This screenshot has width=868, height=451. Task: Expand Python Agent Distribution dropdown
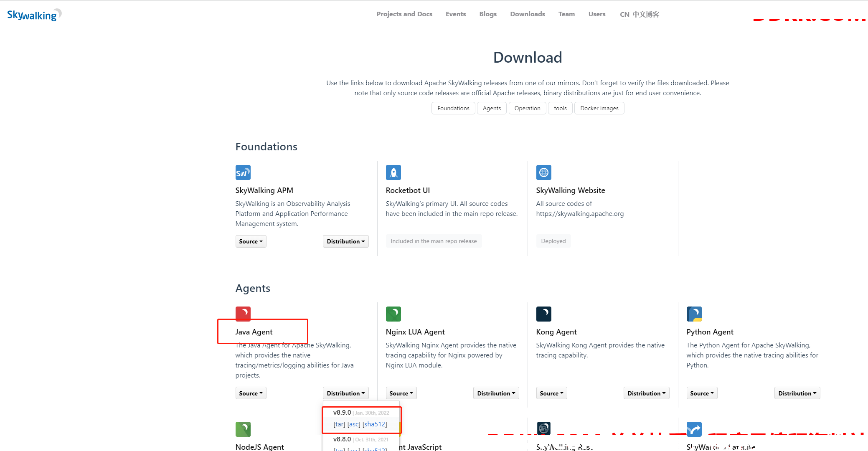coord(797,393)
